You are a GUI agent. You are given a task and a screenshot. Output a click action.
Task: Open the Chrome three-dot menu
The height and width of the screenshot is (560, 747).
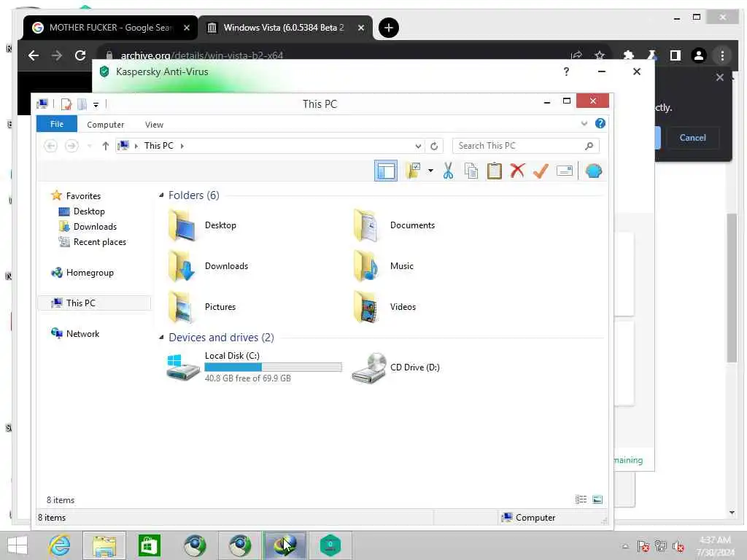[722, 55]
